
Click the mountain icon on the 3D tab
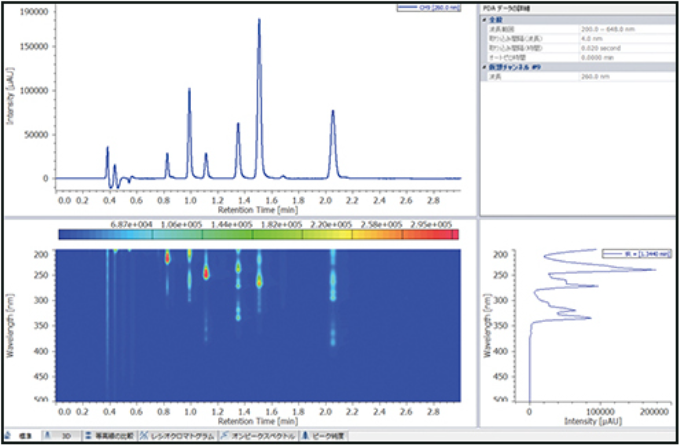(x=50, y=438)
